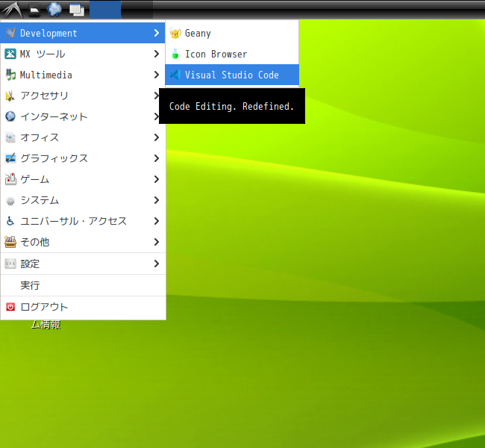
Task: Click the その他 basket icon
Action: (x=10, y=242)
